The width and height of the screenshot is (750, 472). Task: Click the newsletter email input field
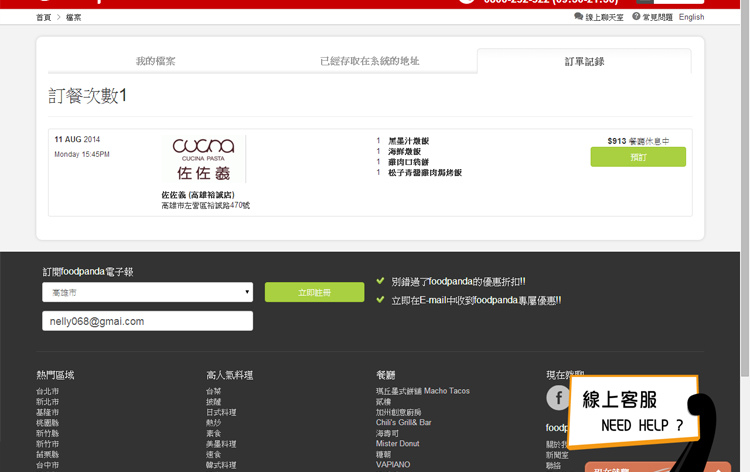(x=147, y=321)
